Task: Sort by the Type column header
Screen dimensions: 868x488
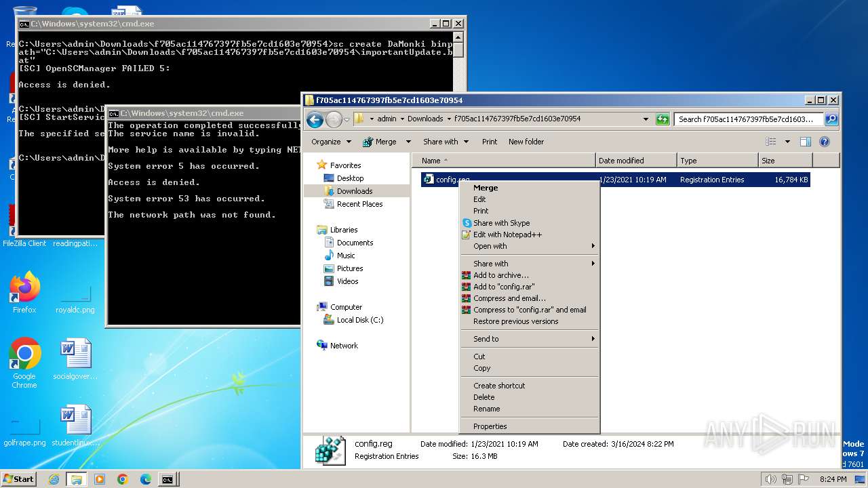Action: (717, 161)
